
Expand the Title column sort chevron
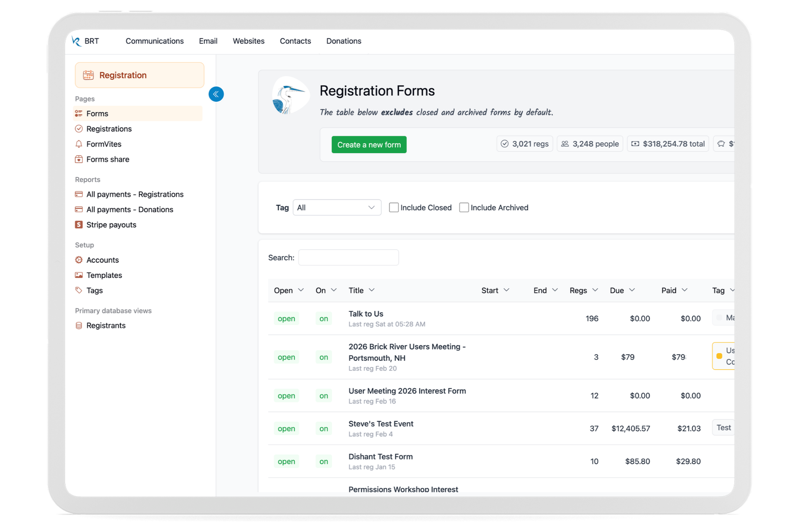[x=372, y=290]
